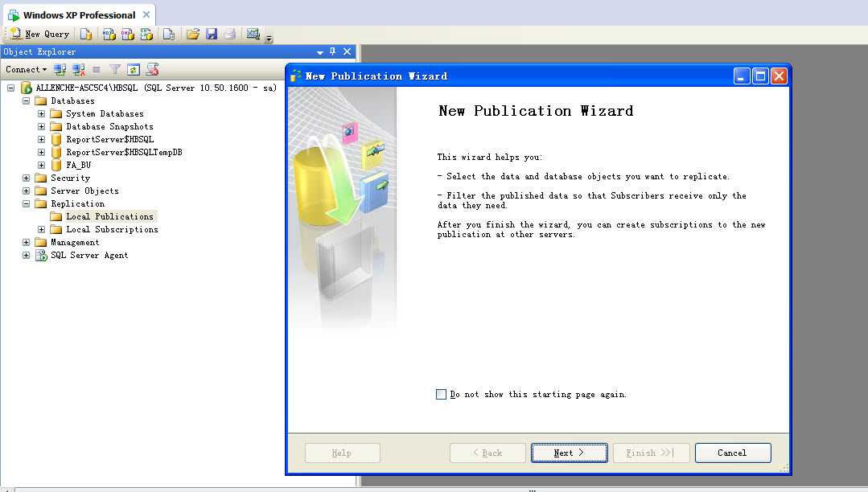Select ReportServer$HBSQLTempDB database
868x492 pixels.
click(124, 152)
